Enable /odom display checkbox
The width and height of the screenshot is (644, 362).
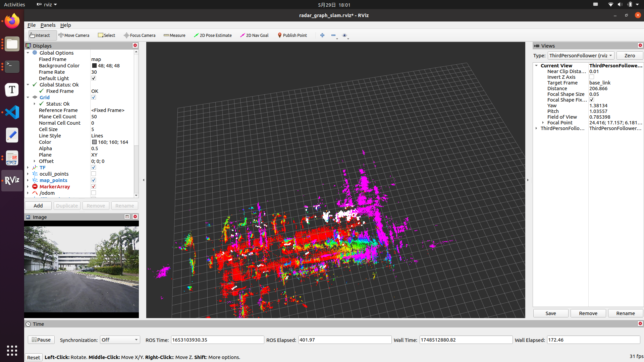[x=94, y=193]
